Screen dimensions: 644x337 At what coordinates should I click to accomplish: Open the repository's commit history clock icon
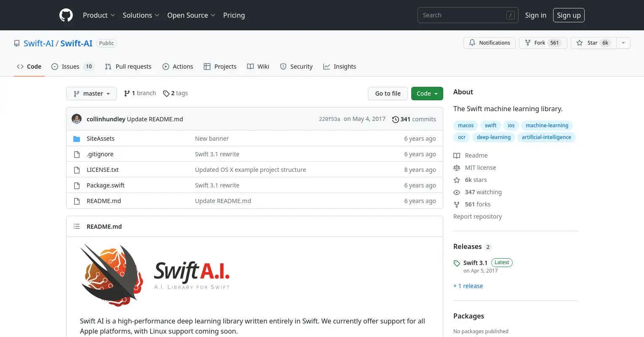coord(395,119)
